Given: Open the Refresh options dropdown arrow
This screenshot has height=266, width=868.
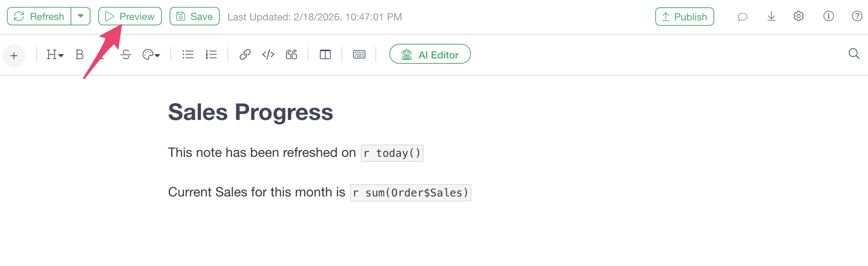Looking at the screenshot, I should pyautogui.click(x=80, y=16).
